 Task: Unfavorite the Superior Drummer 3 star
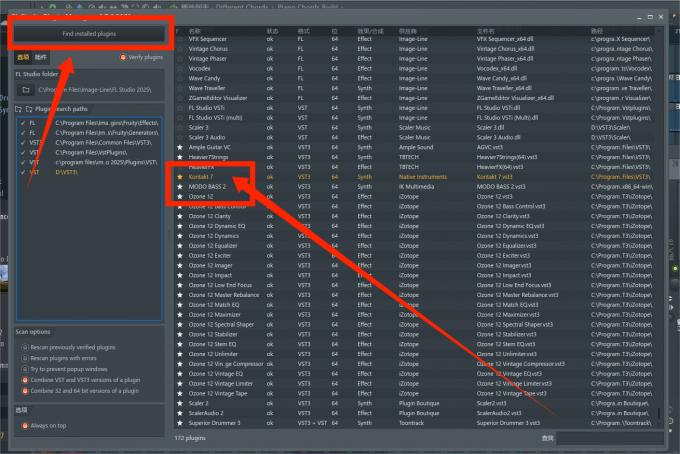[x=180, y=423]
